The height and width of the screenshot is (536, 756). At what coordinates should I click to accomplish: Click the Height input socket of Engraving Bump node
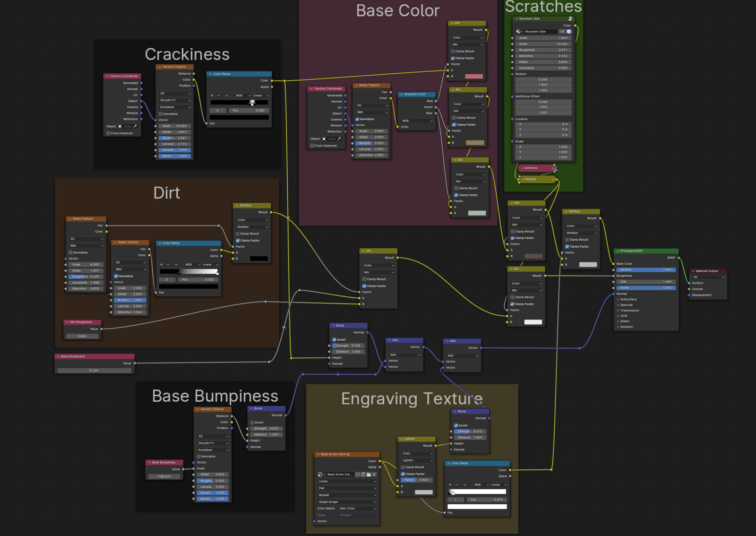point(451,444)
